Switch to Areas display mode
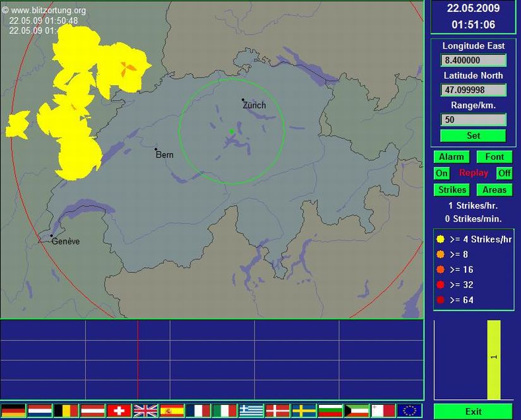Image resolution: width=521 pixels, height=420 pixels. 494,189
